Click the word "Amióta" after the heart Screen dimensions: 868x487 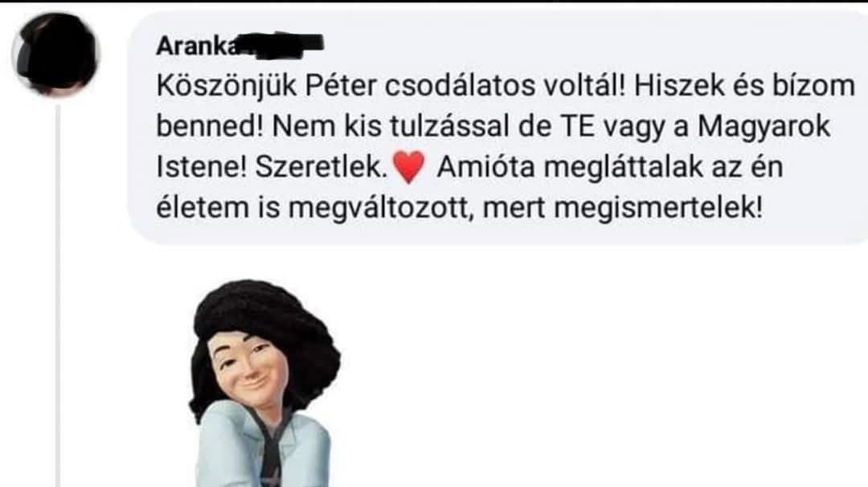(x=485, y=168)
